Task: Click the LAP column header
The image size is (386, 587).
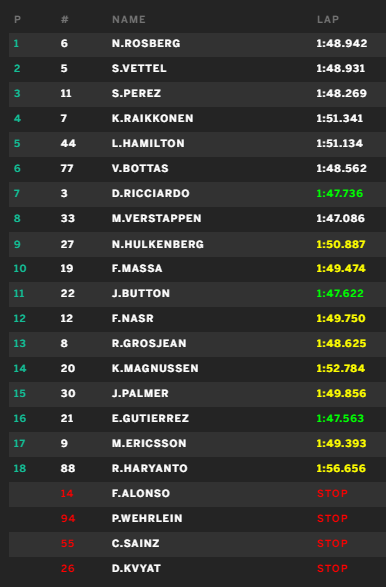Action: tap(328, 19)
